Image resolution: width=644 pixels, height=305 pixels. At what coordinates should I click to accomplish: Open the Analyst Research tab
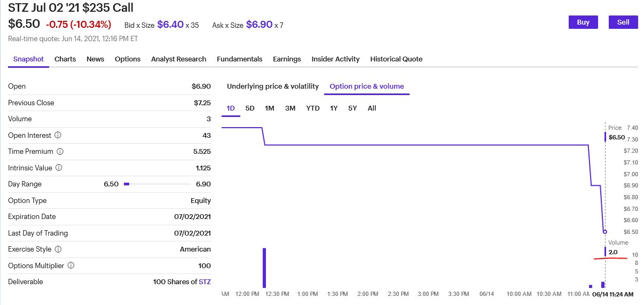(x=178, y=59)
